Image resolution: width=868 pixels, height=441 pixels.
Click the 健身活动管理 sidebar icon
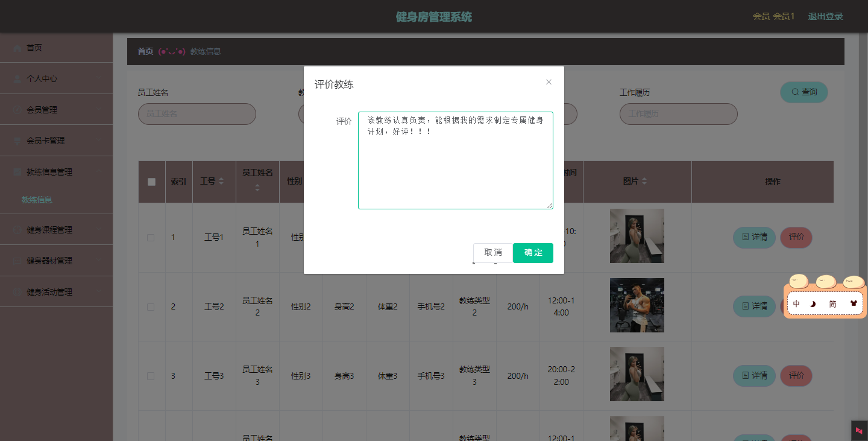tap(17, 292)
